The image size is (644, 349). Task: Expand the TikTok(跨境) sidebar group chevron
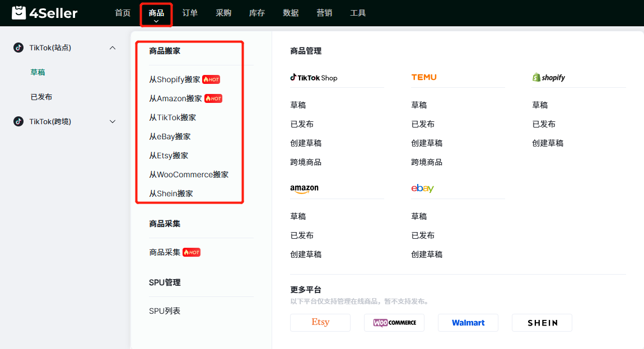point(113,121)
